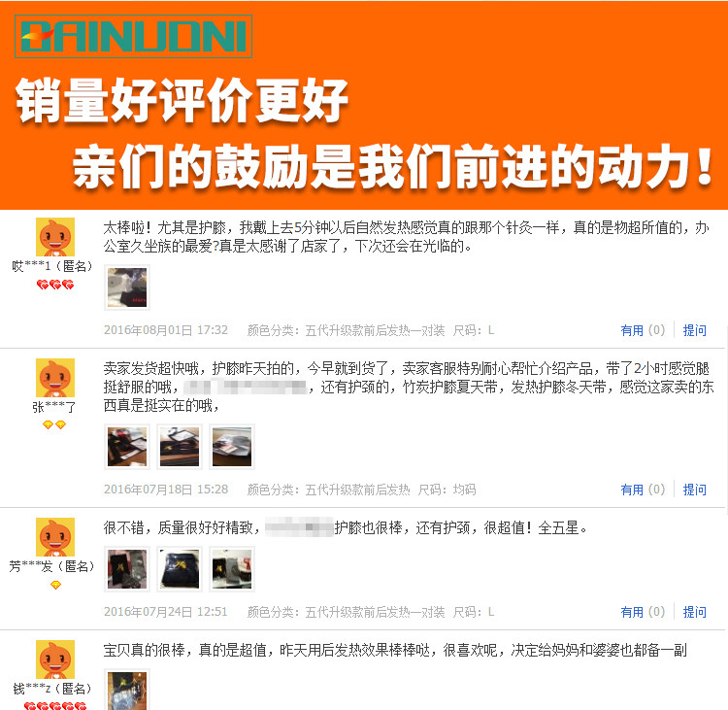Open third photo in 张***了 review

coord(232,447)
